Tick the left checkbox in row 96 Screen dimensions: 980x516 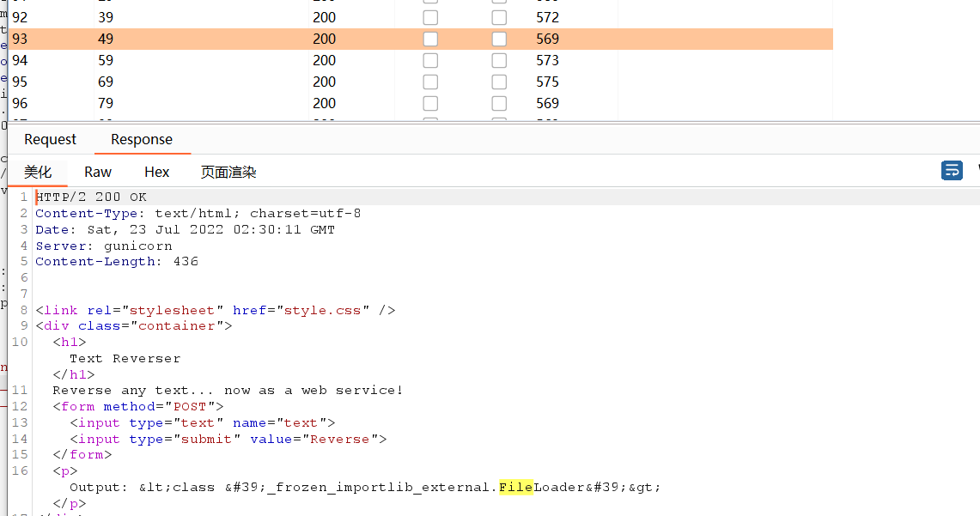[x=430, y=103]
